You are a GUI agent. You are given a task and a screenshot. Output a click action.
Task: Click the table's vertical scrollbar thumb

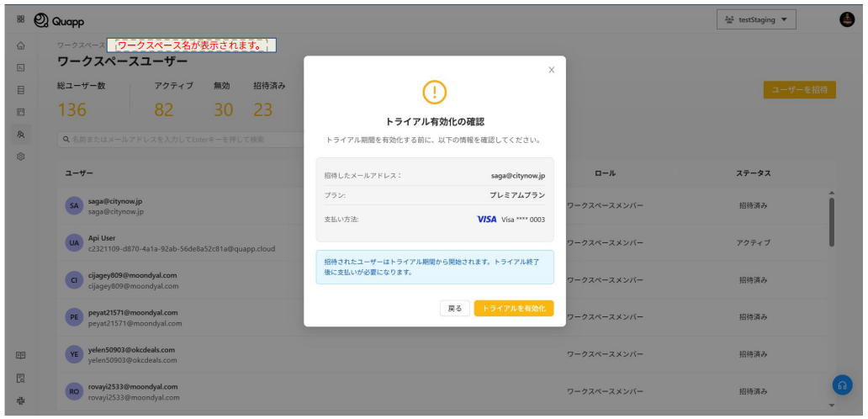831,220
